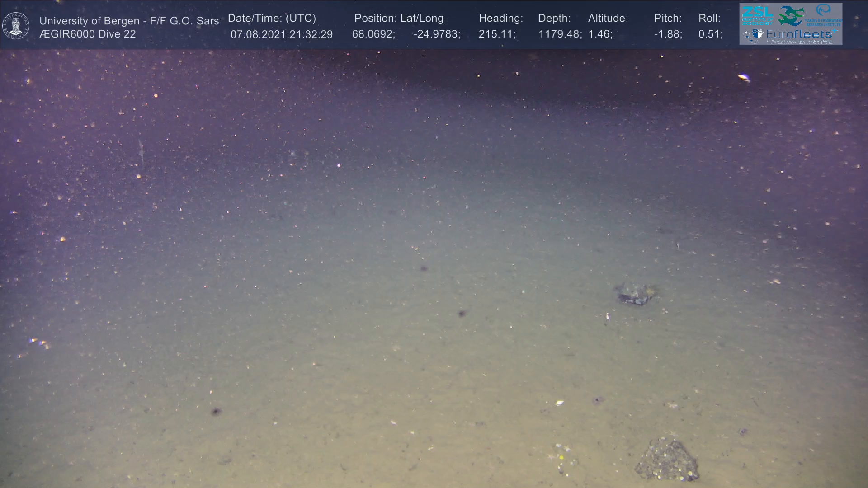Click the Altitude value 1.46
The image size is (868, 488).
600,34
